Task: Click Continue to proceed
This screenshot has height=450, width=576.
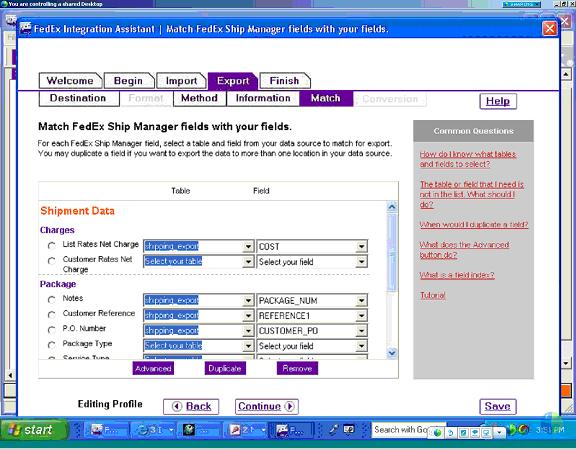Action: [x=267, y=406]
